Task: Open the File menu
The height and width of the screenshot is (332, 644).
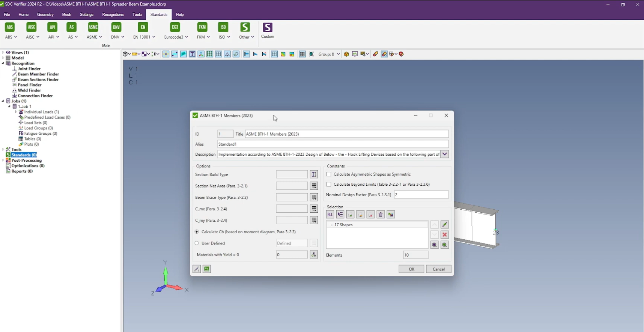Action: click(x=7, y=15)
